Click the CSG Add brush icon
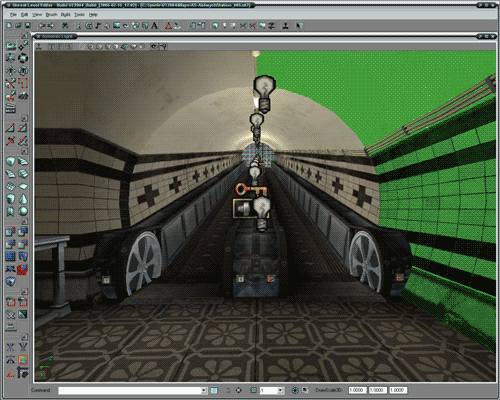500x400 pixels. point(11,231)
